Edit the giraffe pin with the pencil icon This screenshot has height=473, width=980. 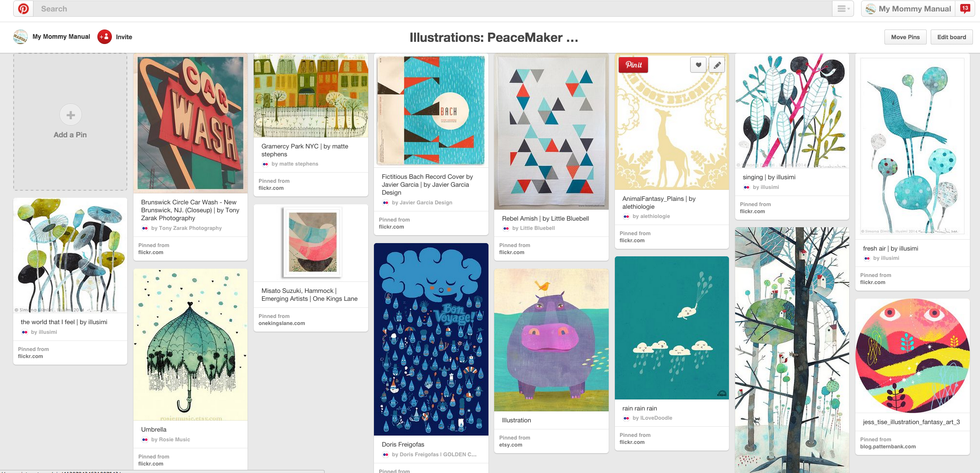pyautogui.click(x=717, y=65)
